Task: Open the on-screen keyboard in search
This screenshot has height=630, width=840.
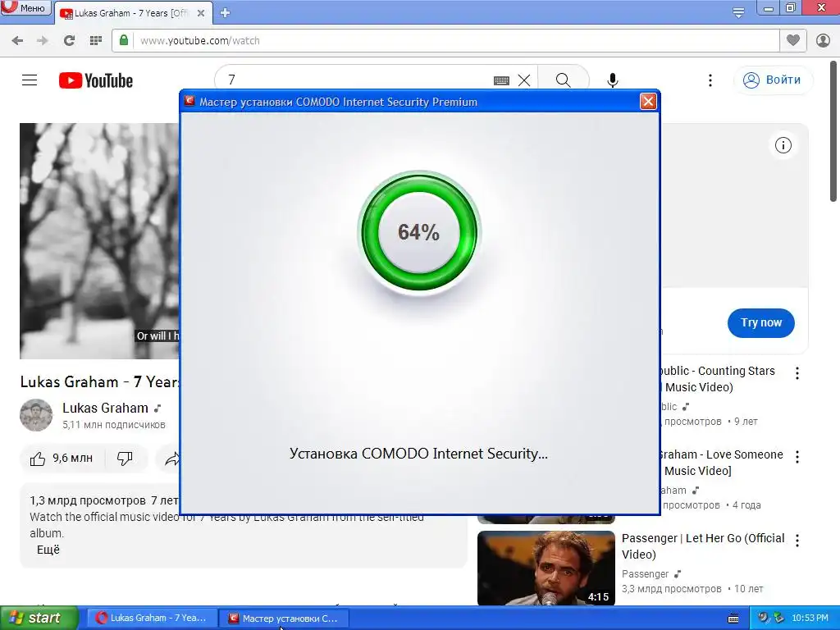Action: (501, 80)
